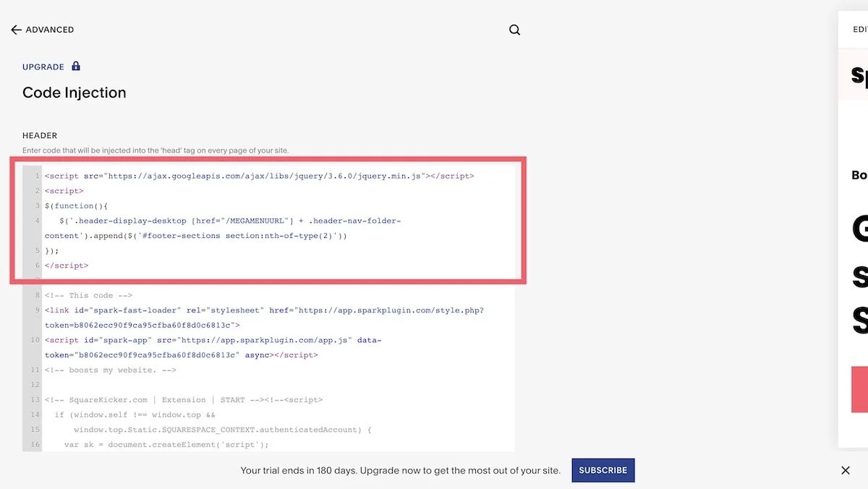Click the Code Injection page title
The width and height of the screenshot is (868, 489).
click(75, 93)
